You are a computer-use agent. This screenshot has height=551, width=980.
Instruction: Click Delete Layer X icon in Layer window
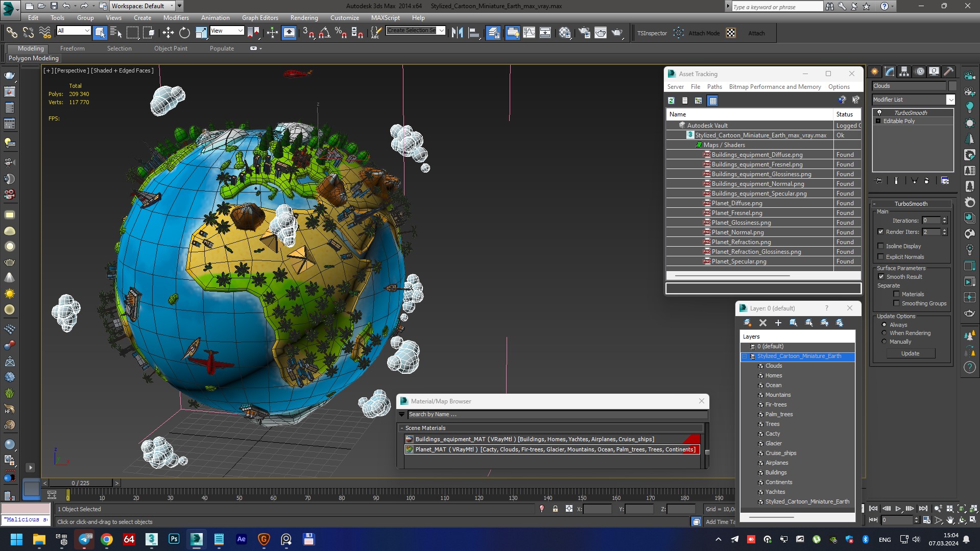(x=763, y=323)
